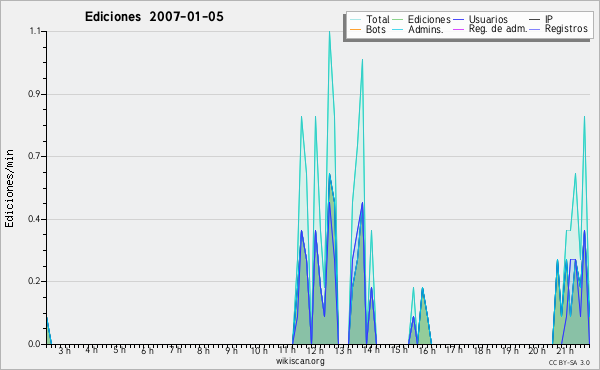Click the 3 h axis tick label

pos(65,350)
